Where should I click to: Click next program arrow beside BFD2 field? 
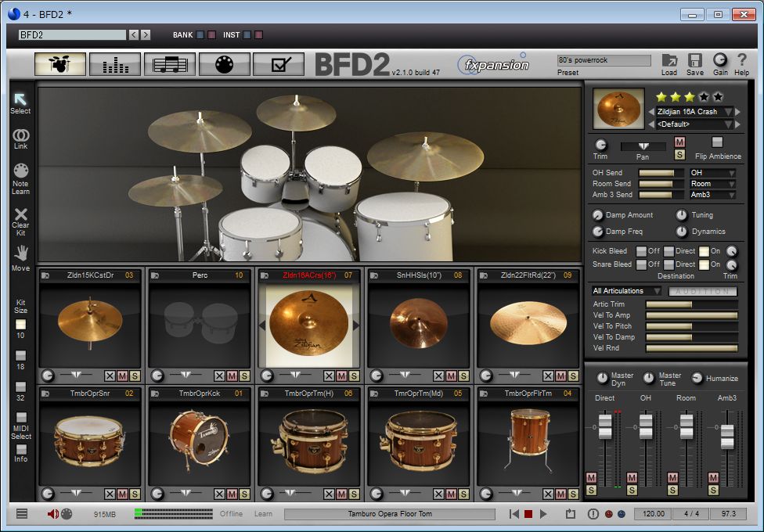[x=146, y=35]
